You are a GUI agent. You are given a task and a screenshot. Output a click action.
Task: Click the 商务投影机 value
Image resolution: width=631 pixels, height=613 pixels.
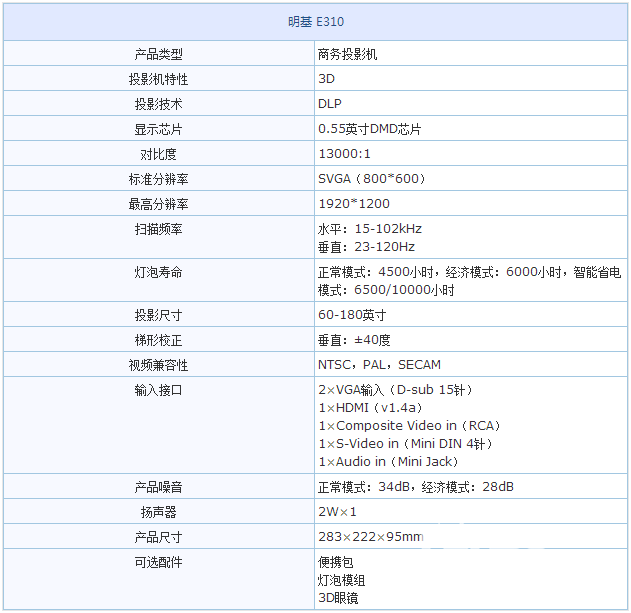point(347,54)
